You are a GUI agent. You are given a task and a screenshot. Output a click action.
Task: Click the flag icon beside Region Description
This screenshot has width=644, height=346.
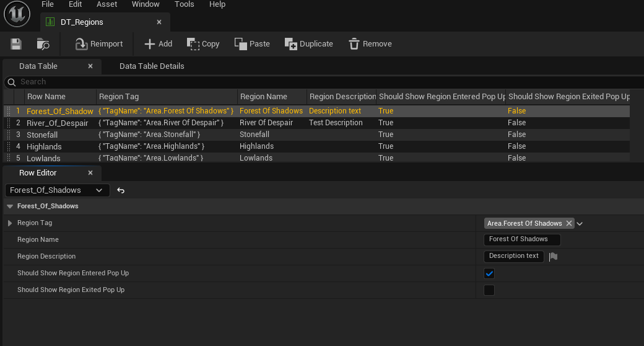coord(553,257)
